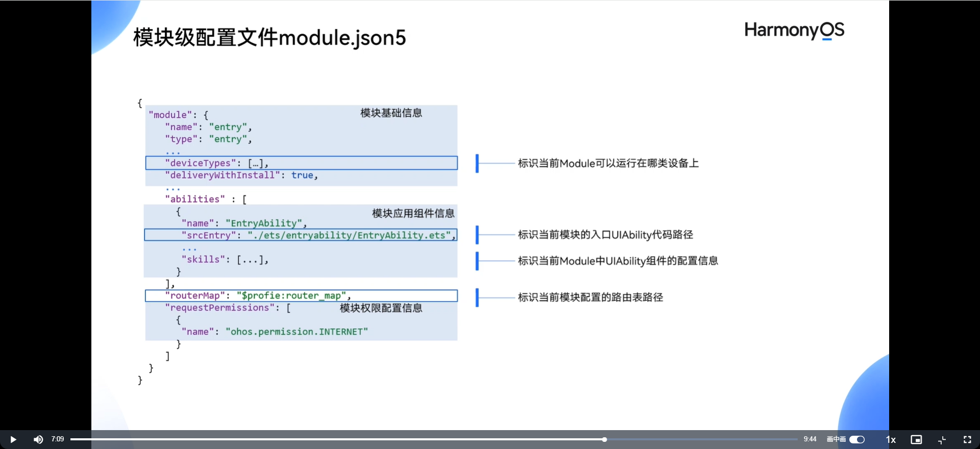Toggle the 画中画 switch
This screenshot has height=449, width=980.
[x=857, y=439]
